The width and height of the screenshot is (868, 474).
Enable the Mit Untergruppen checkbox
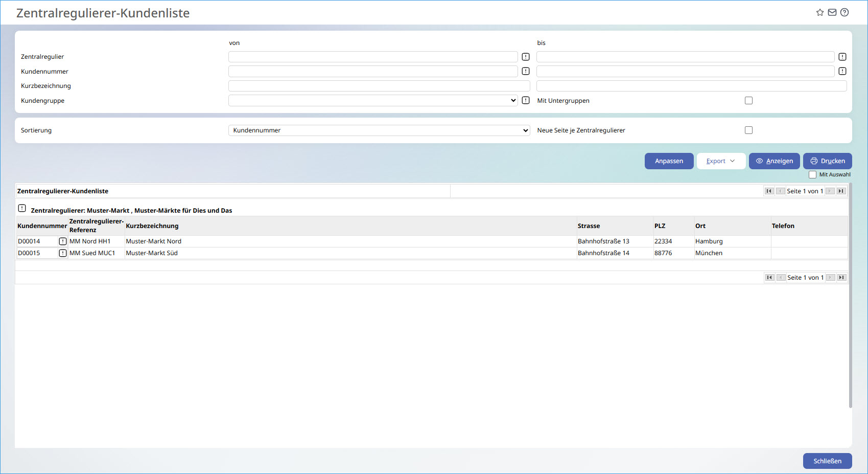tap(748, 101)
